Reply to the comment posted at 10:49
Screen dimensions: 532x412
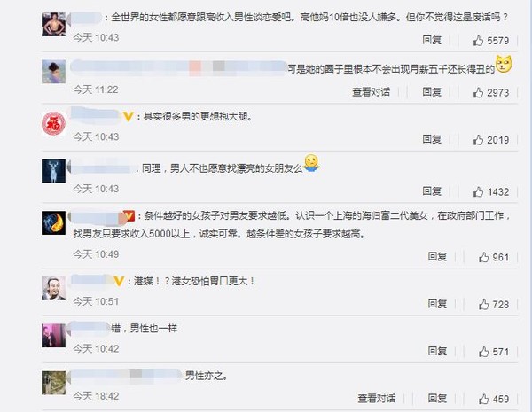click(437, 257)
